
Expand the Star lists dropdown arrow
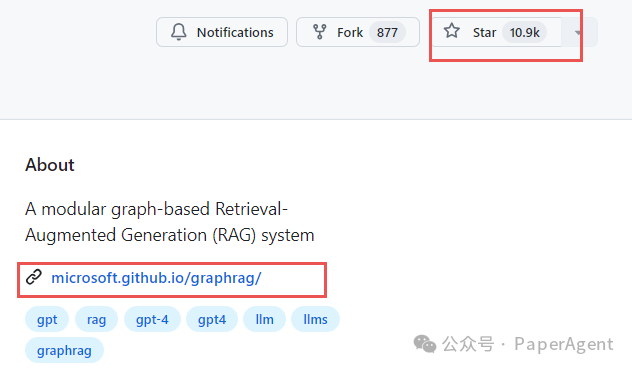(x=579, y=32)
